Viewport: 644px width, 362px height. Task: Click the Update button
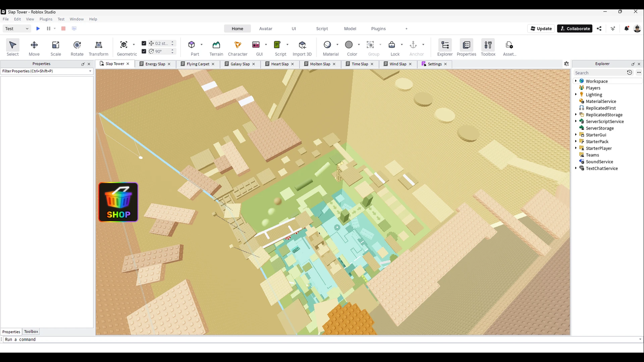[x=541, y=29]
